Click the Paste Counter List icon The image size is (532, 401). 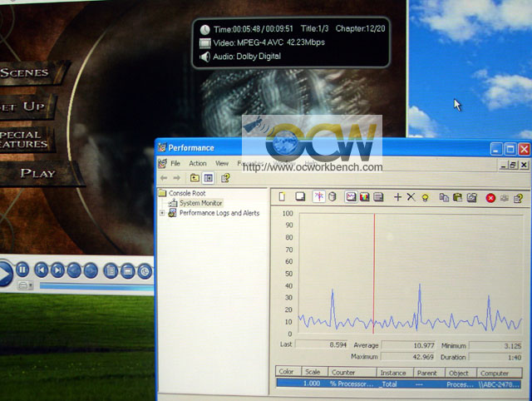(458, 197)
